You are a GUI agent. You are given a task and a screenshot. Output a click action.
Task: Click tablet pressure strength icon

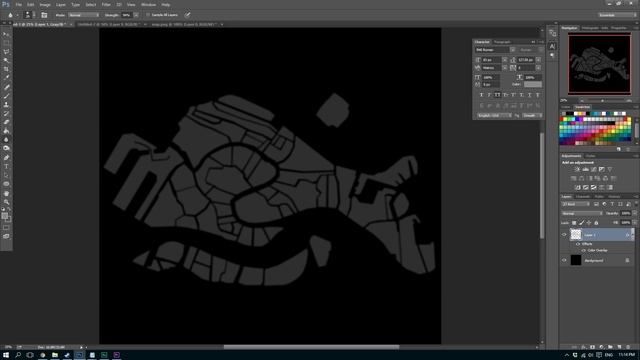click(x=187, y=15)
